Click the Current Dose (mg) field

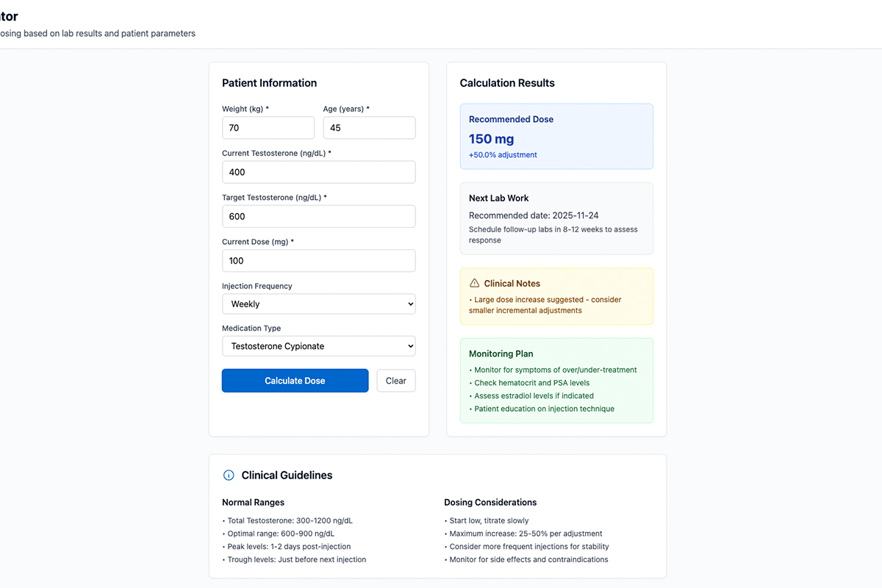[318, 260]
